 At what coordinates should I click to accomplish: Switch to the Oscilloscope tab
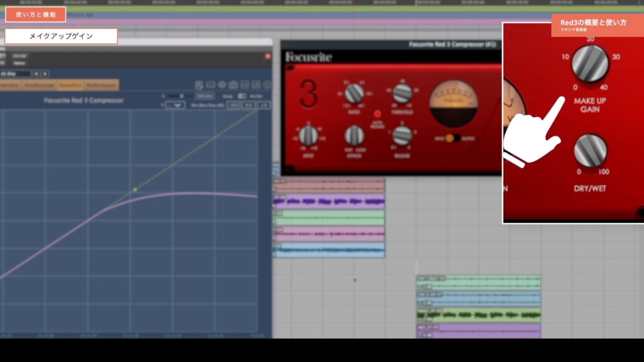tap(39, 85)
